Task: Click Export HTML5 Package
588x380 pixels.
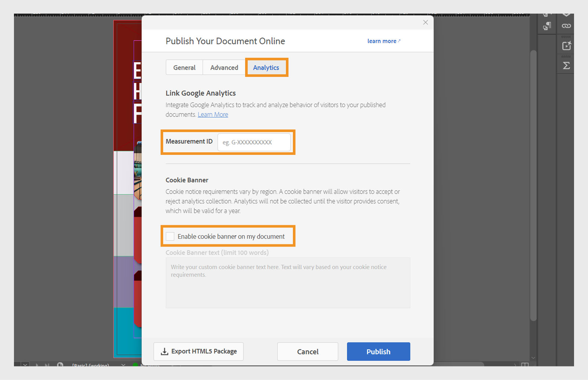Action: point(198,351)
